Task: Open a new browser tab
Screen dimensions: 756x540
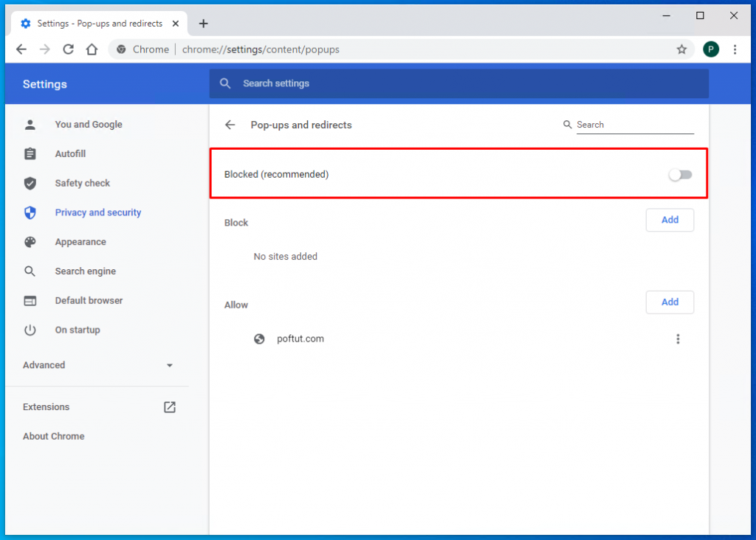Action: pos(204,24)
